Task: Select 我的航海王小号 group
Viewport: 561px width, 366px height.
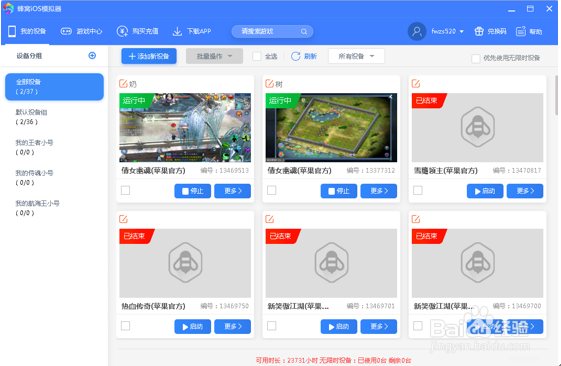Action: (54, 208)
